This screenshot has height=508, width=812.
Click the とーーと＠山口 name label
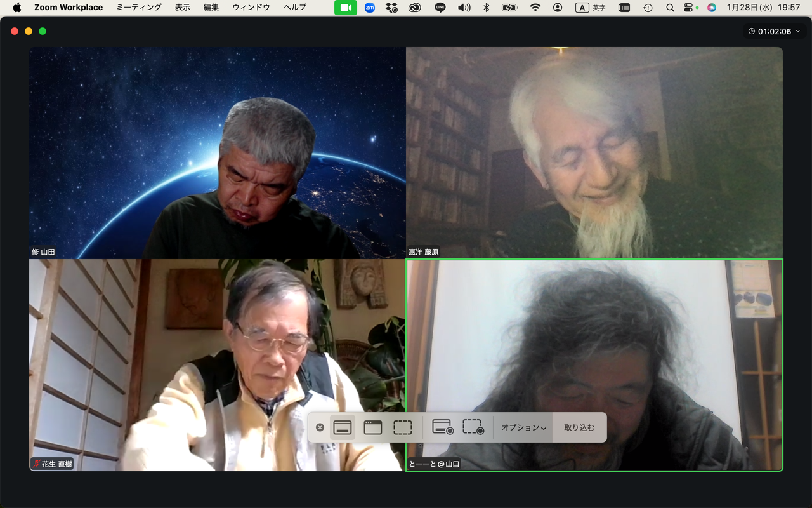click(x=434, y=464)
